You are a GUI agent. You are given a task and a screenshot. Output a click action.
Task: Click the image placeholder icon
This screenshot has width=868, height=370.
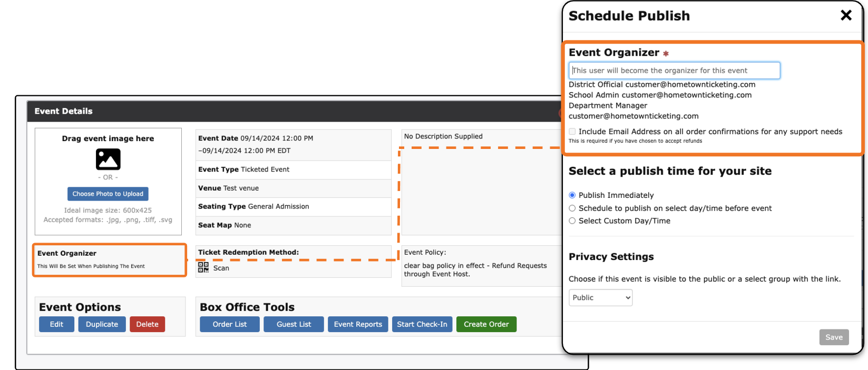click(108, 159)
